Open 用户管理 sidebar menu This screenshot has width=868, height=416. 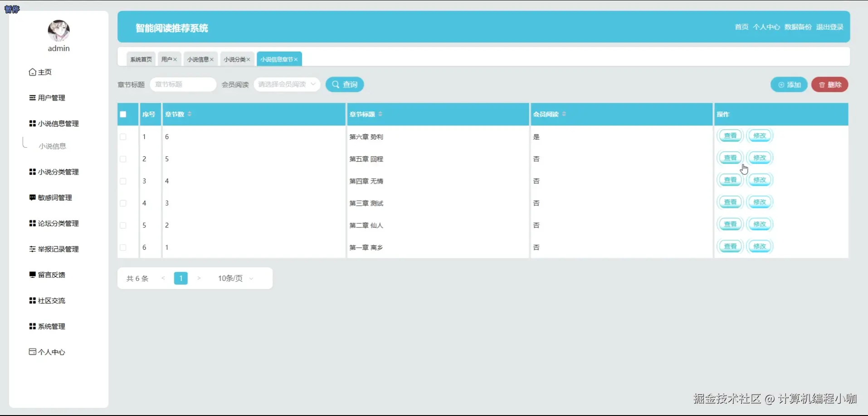tap(47, 98)
